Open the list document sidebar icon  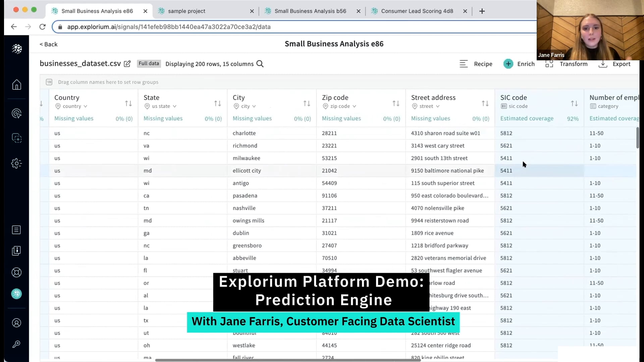(x=16, y=230)
